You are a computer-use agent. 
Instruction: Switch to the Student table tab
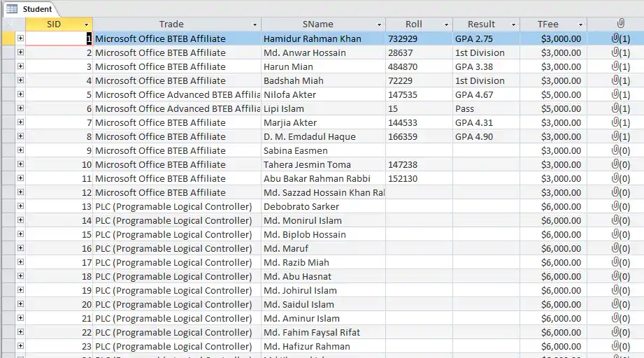[x=29, y=8]
